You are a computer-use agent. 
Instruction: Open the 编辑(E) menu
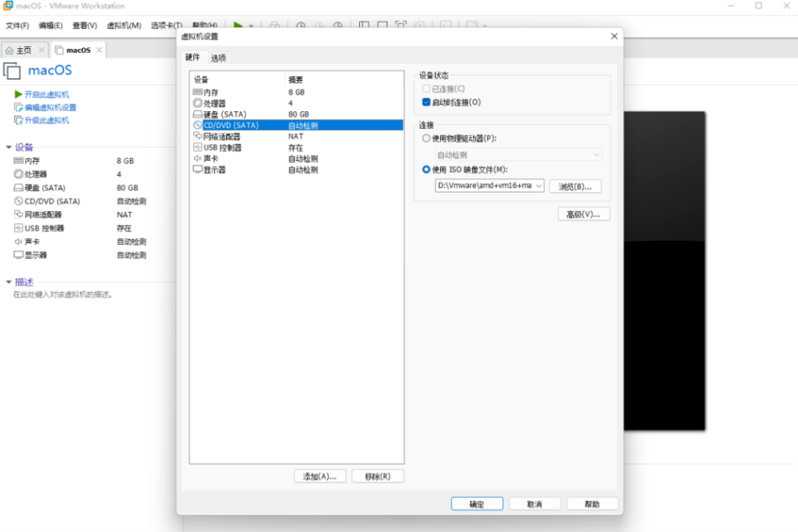coord(51,26)
